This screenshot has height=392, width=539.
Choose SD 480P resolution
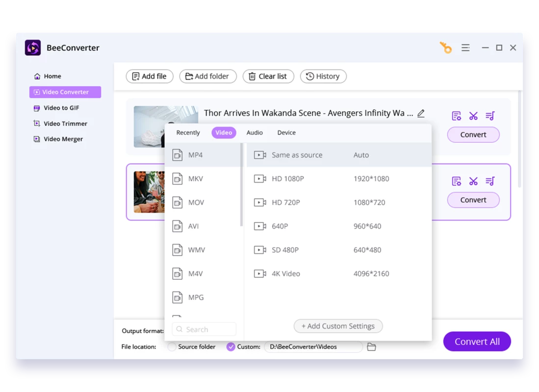pos(339,250)
